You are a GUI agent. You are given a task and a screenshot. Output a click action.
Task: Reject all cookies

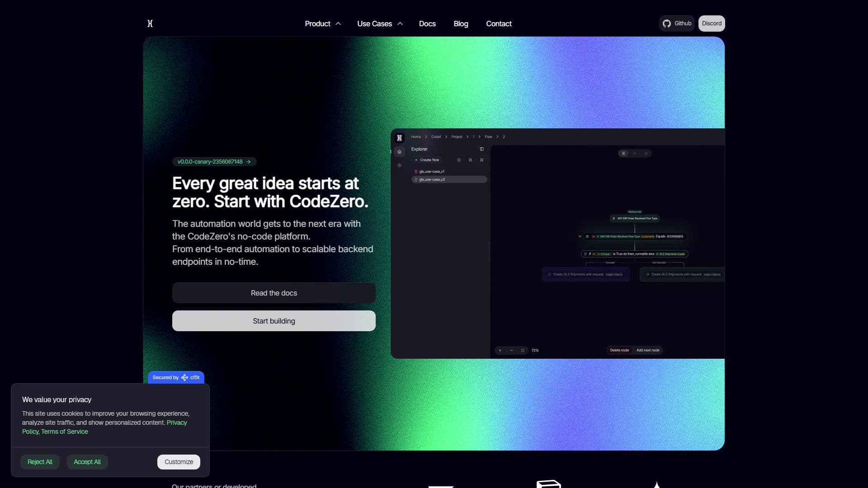click(40, 462)
